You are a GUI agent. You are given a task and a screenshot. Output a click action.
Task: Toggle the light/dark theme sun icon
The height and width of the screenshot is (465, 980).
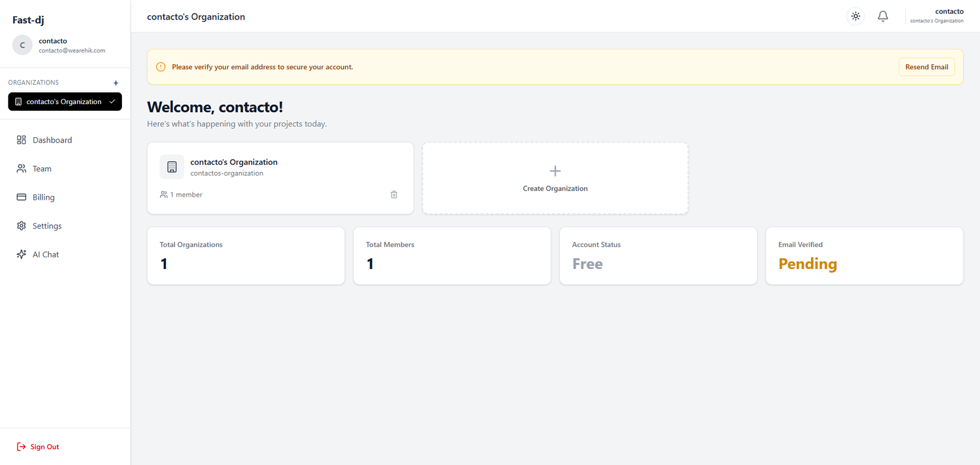pos(856,17)
